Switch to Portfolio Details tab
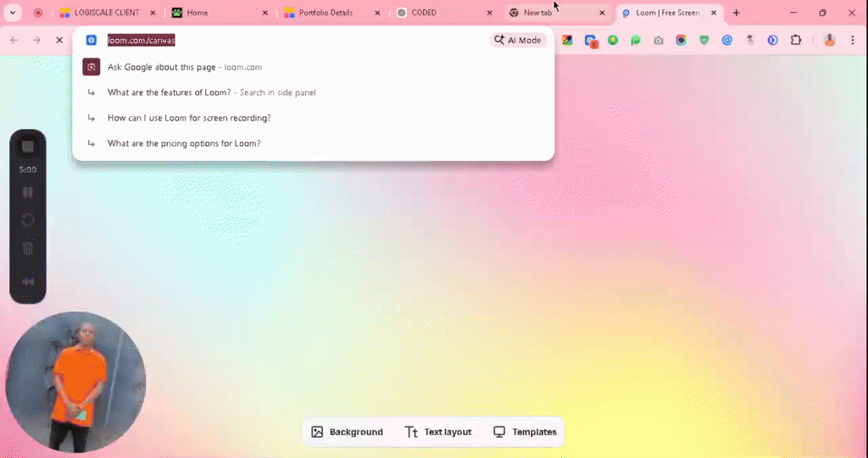The width and height of the screenshot is (868, 458). pos(331,13)
